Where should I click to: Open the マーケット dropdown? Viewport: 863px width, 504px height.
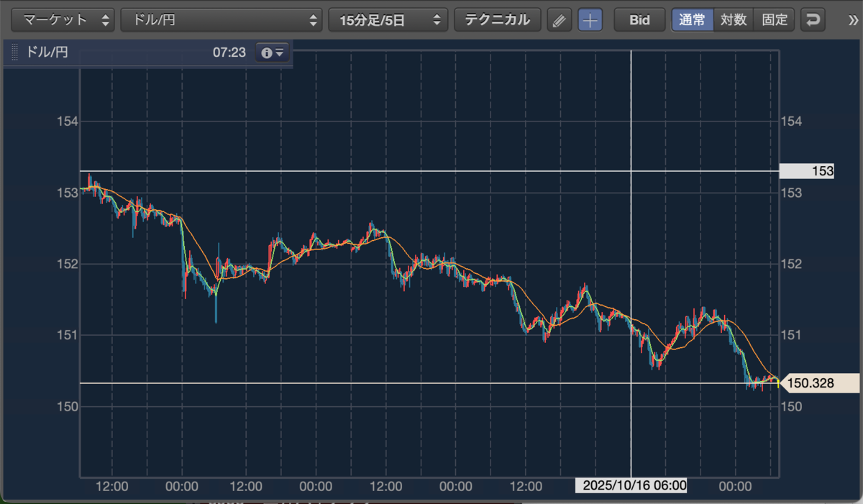point(64,20)
